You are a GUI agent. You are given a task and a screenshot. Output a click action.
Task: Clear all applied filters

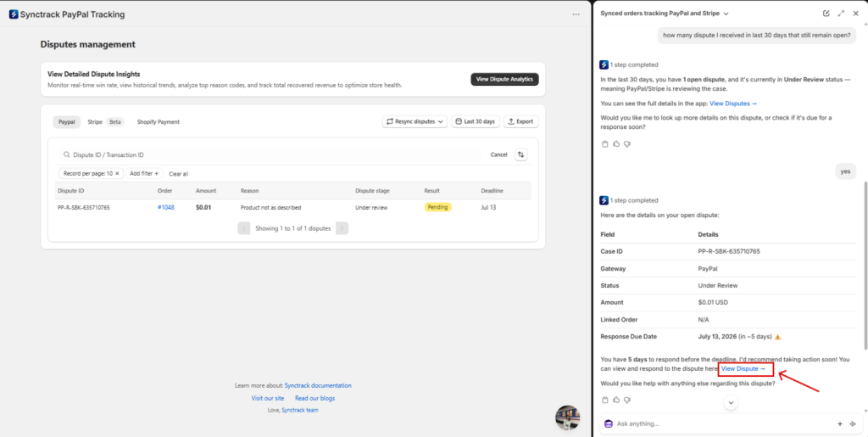pos(178,174)
